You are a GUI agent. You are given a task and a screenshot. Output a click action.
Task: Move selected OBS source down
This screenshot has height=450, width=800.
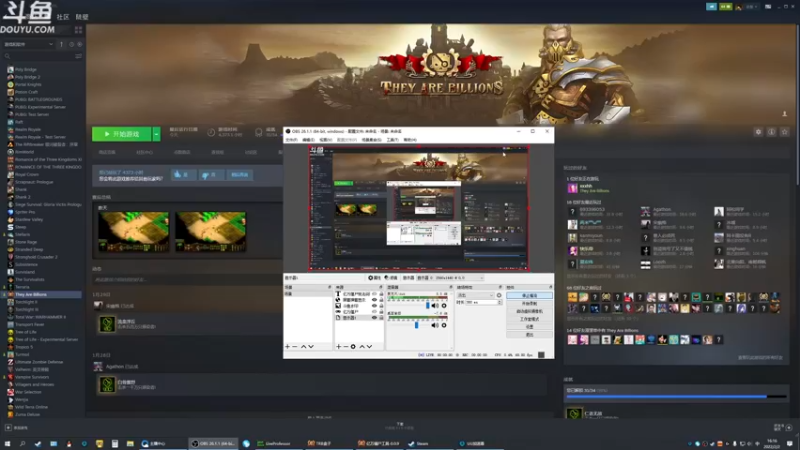coord(369,346)
